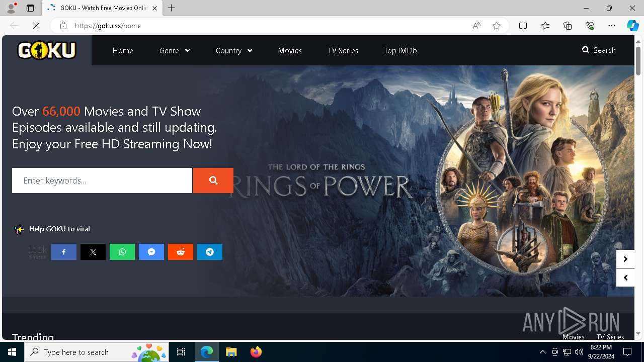
Task: Open the network status tray icon
Action: click(567, 352)
